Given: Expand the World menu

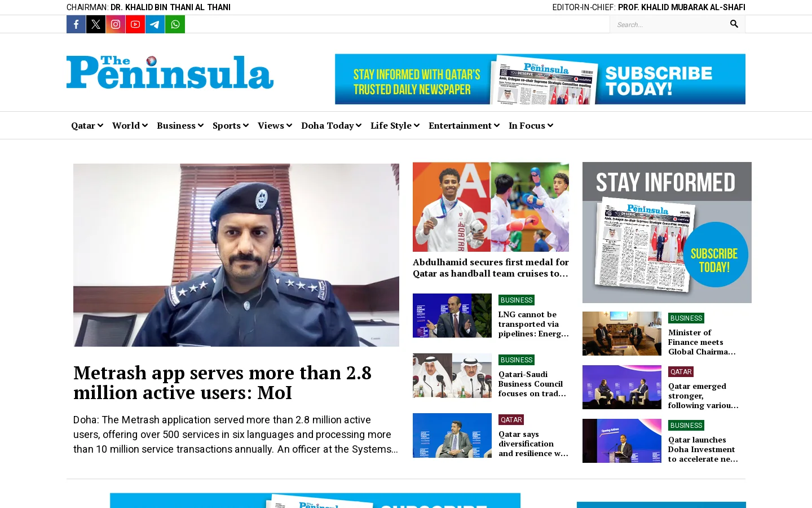Looking at the screenshot, I should point(130,125).
